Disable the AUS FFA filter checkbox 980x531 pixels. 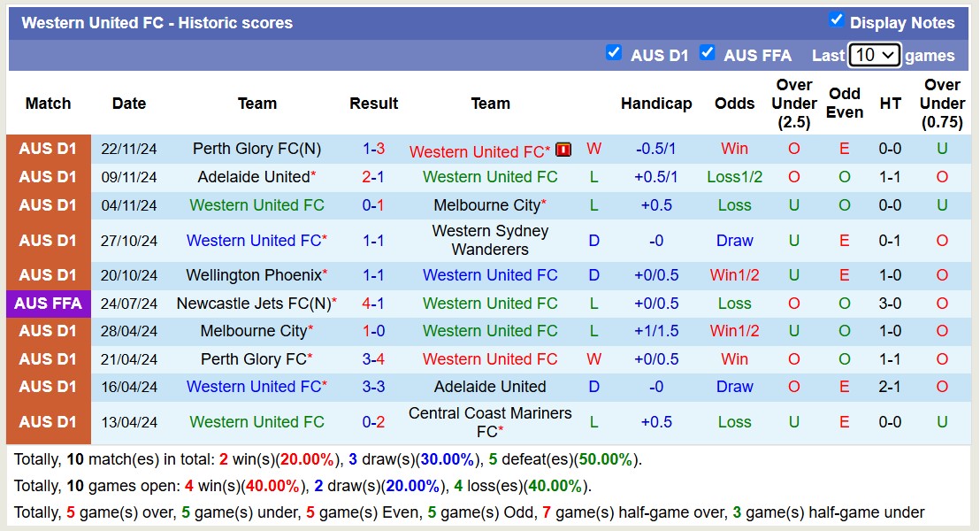pos(708,53)
